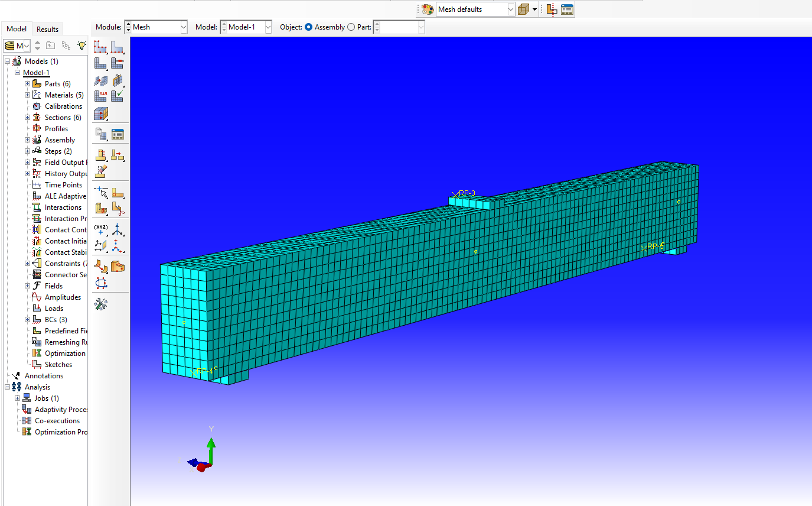The image size is (812, 506).
Task: Click the Mesh Region tool
Action: 118,63
